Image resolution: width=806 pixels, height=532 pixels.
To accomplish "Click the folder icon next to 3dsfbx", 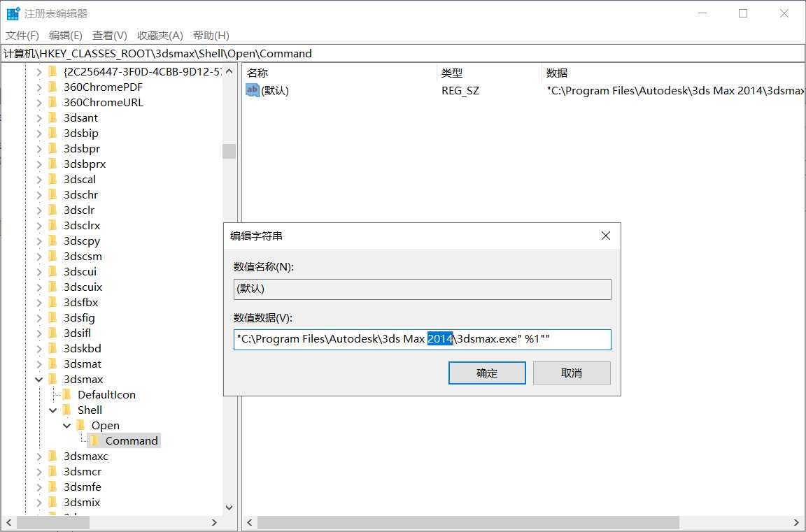I will pos(52,303).
